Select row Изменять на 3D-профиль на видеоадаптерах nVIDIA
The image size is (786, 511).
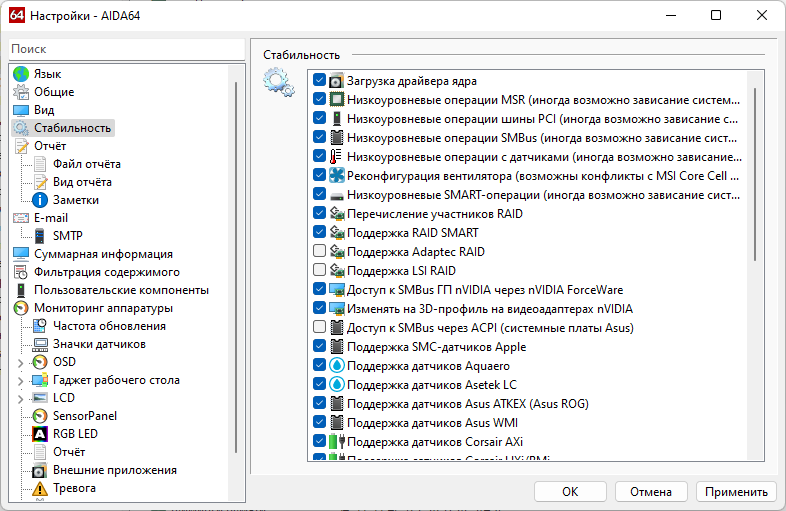click(490, 308)
